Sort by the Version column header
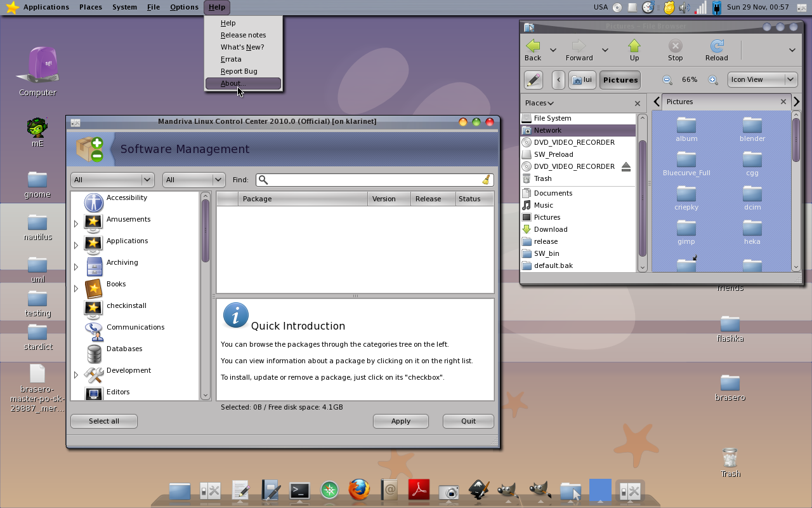The image size is (812, 508). tap(390, 199)
